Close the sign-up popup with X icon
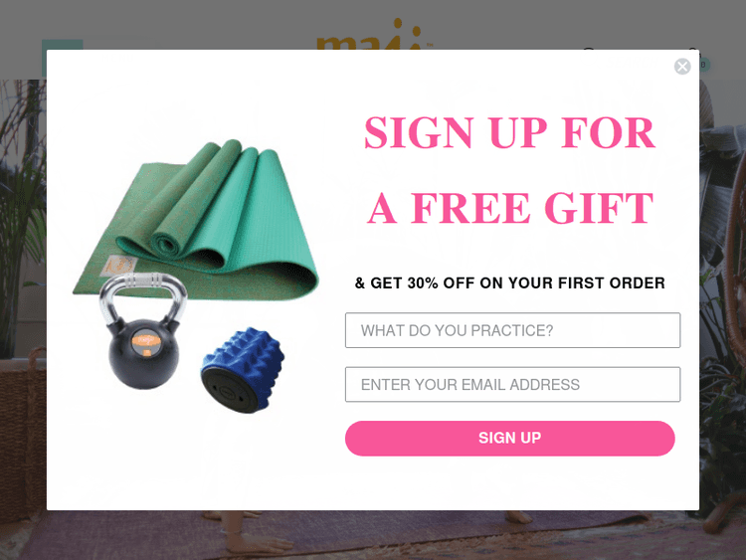This screenshot has width=746, height=560. (x=682, y=66)
